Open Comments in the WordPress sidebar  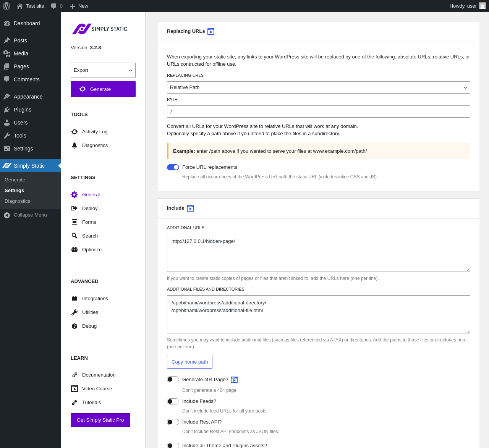(31, 79)
